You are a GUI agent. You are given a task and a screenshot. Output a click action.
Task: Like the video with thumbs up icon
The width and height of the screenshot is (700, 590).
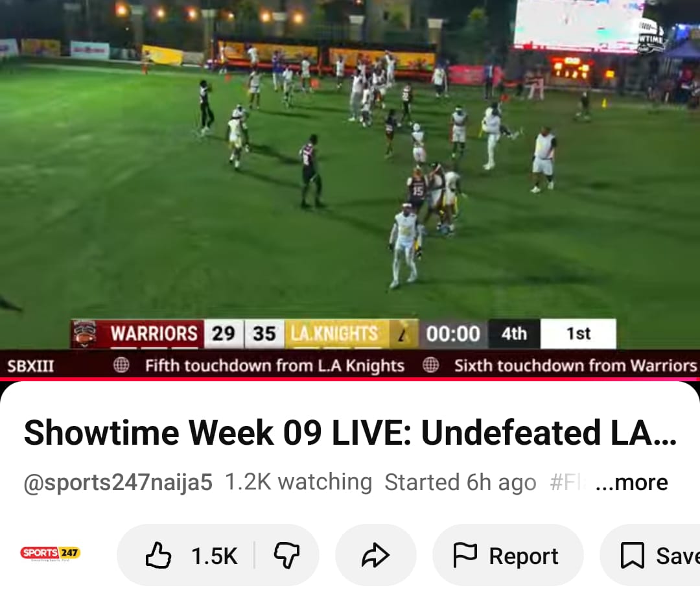[159, 555]
